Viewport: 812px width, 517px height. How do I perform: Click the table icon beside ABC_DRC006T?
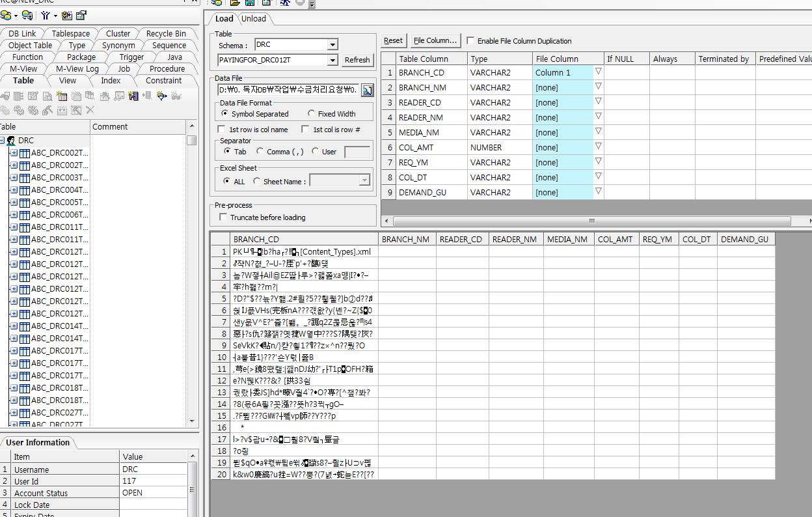25,215
